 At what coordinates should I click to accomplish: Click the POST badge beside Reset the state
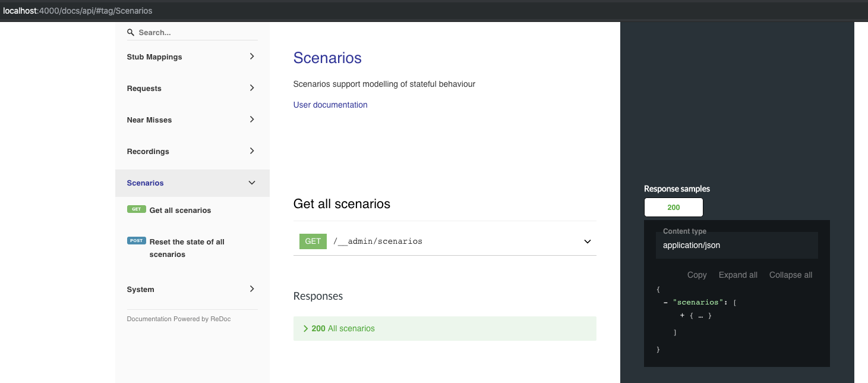pyautogui.click(x=136, y=240)
